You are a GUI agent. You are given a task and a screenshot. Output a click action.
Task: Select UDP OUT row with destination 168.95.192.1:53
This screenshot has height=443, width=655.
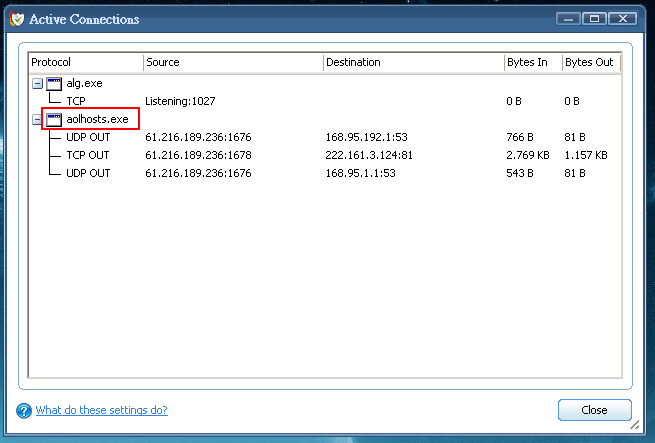[x=325, y=137]
